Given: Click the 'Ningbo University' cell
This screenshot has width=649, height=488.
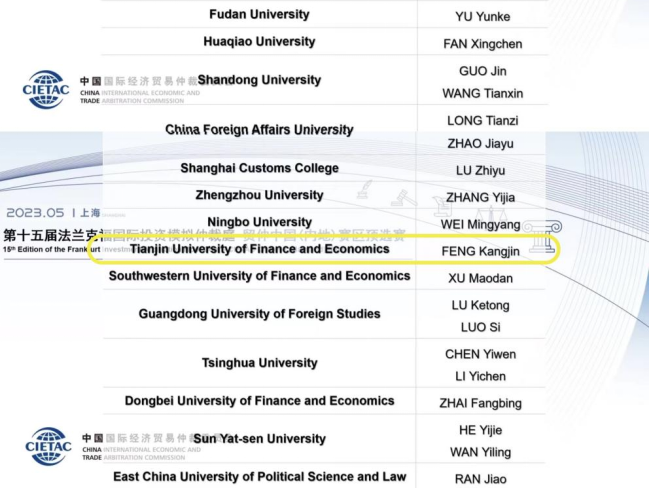Looking at the screenshot, I should point(259,222).
